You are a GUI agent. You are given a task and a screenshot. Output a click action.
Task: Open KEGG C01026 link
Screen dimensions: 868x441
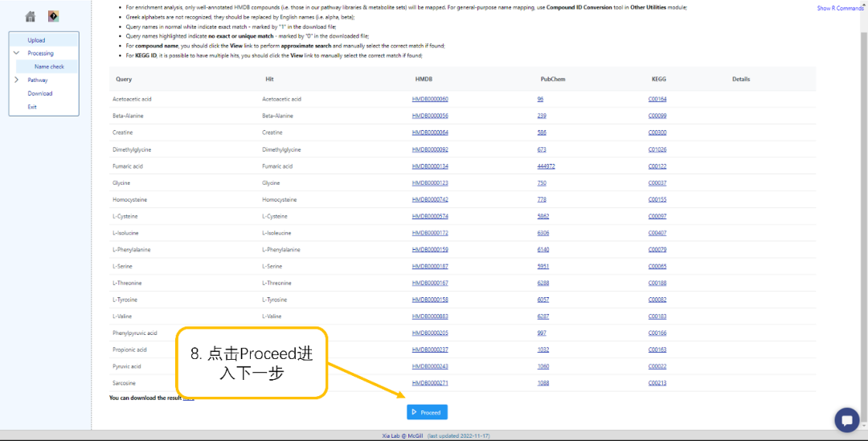657,149
